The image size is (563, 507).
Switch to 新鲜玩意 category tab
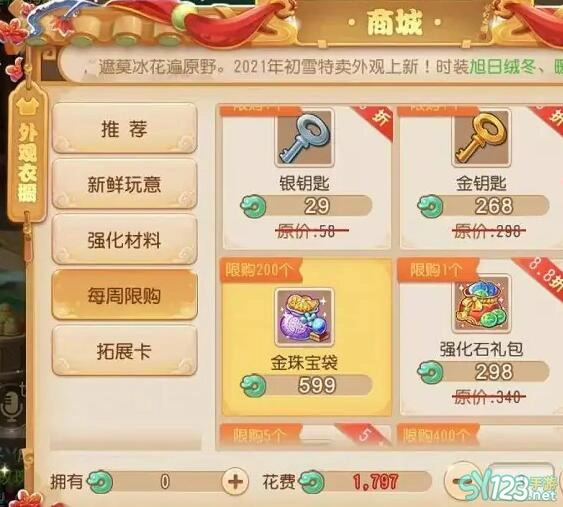(124, 184)
